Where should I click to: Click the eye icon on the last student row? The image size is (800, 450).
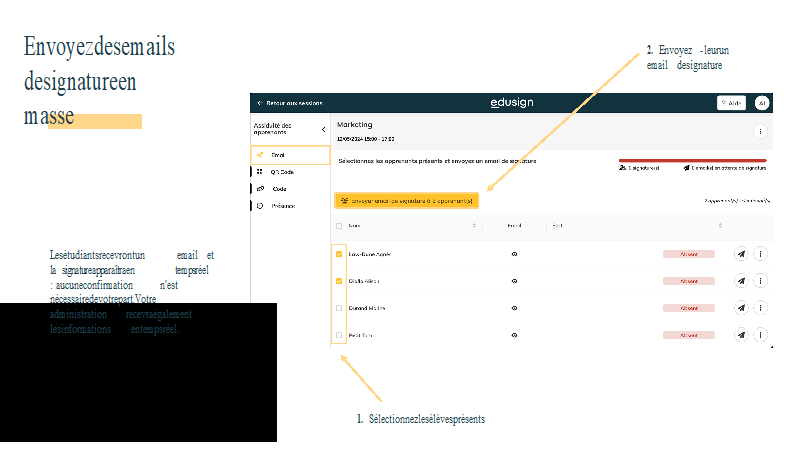click(514, 335)
